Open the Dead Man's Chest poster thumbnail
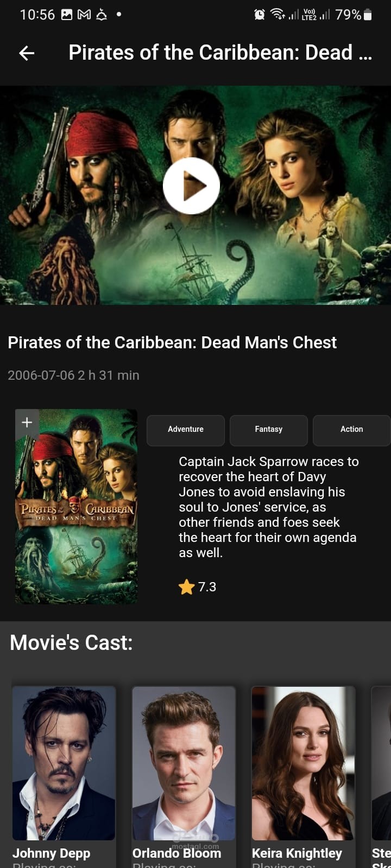Screen dimensions: 391x868 (x=76, y=506)
